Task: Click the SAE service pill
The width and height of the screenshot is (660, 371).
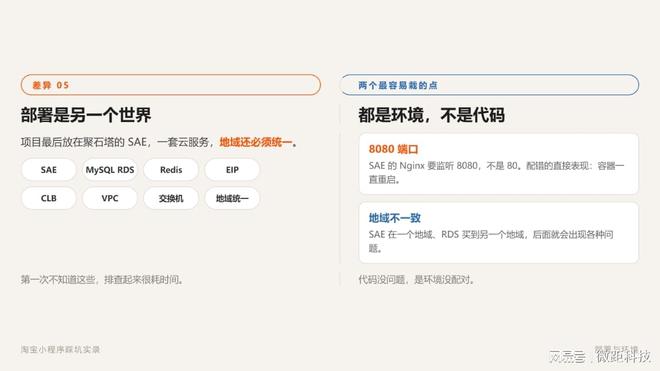Action: (x=48, y=170)
